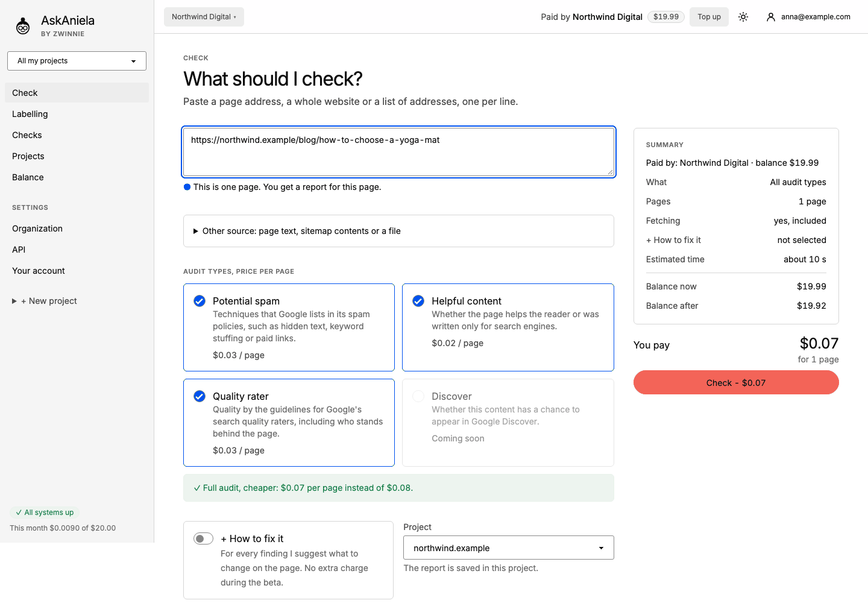The width and height of the screenshot is (868, 603).
Task: Click 'not selected' How to fix it value
Action: point(802,240)
